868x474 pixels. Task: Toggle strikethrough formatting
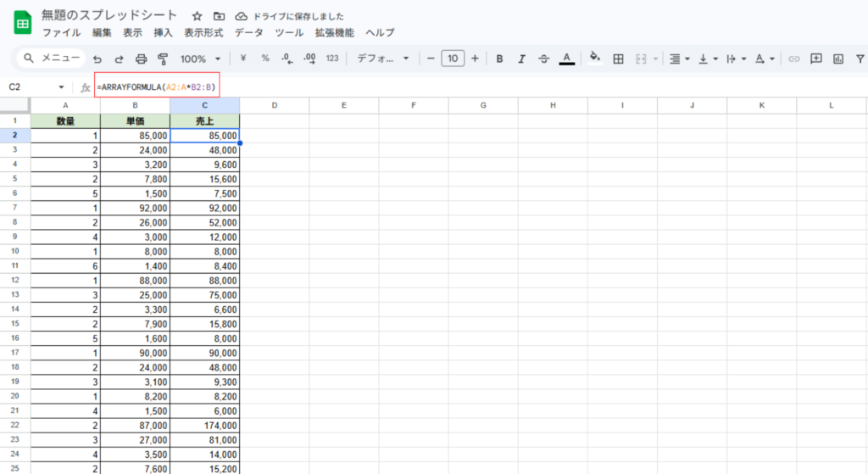pos(543,59)
